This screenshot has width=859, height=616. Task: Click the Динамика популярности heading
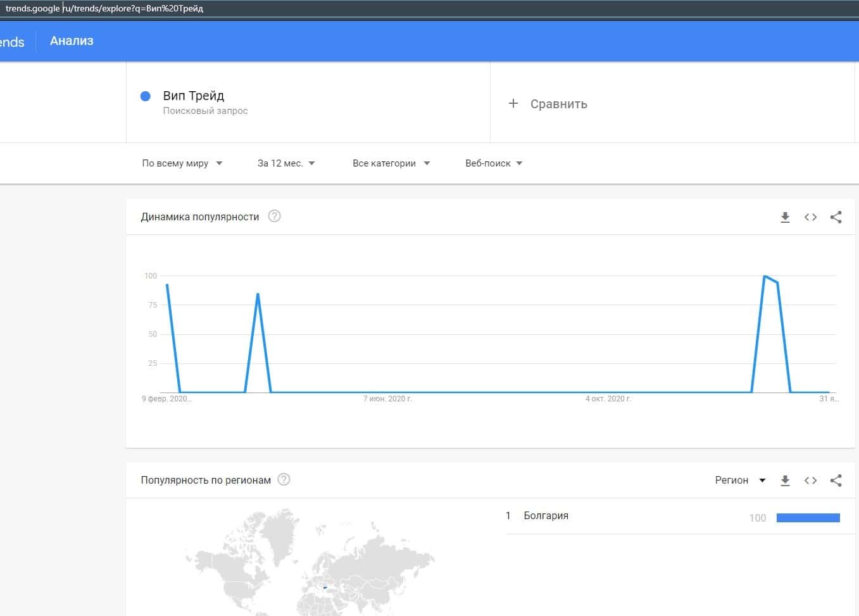coord(200,217)
